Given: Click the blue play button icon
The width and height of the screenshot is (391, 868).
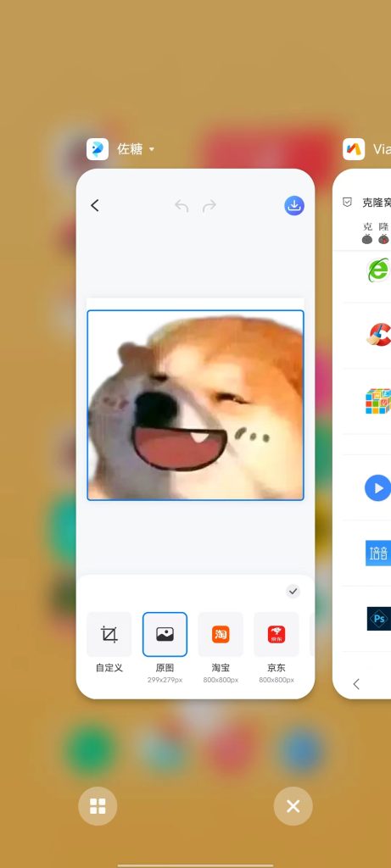Looking at the screenshot, I should click(x=377, y=487).
